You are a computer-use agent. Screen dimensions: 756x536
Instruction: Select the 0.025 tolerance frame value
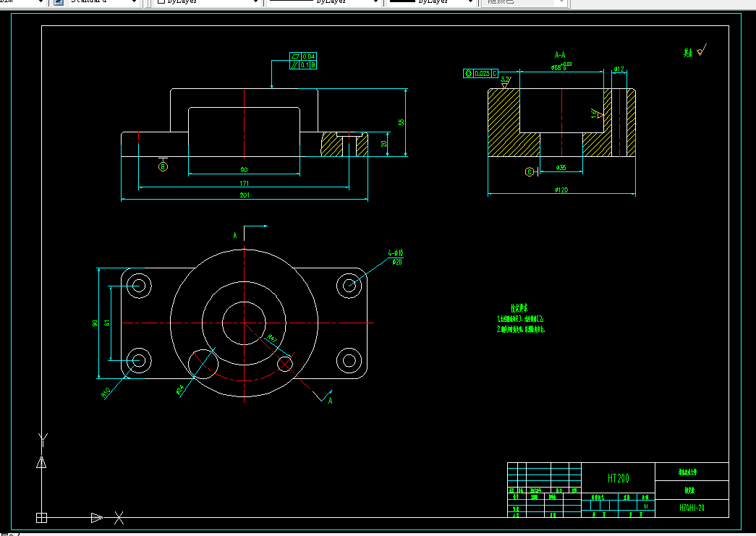[482, 74]
